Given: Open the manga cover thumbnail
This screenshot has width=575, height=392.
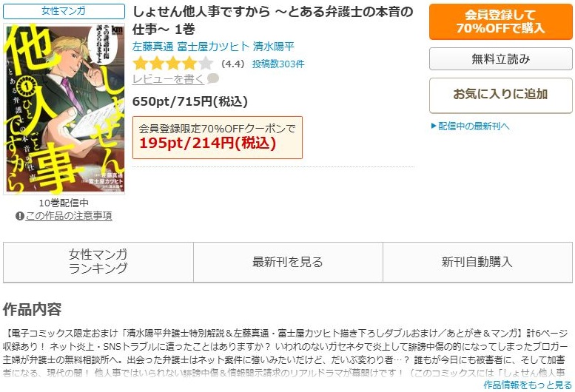Looking at the screenshot, I should (x=64, y=109).
